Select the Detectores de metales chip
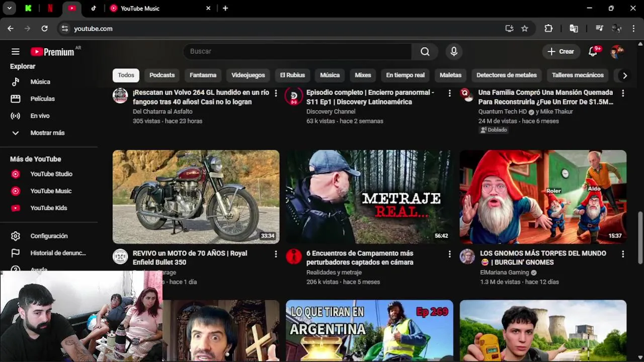Viewport: 644px width, 362px height. click(507, 75)
